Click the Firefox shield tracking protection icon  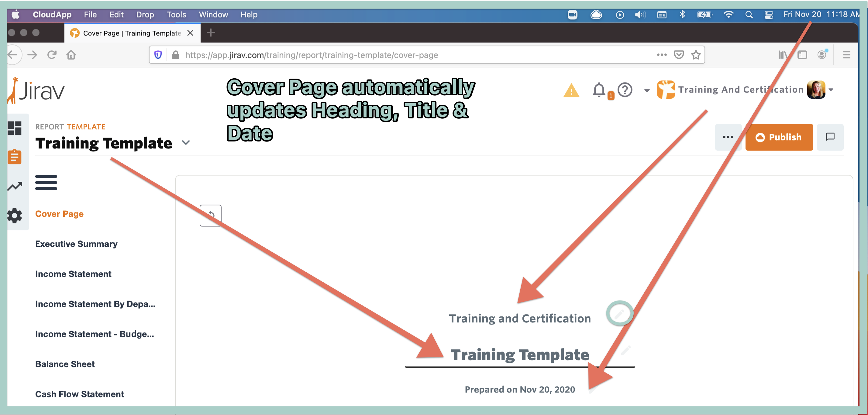click(x=158, y=55)
